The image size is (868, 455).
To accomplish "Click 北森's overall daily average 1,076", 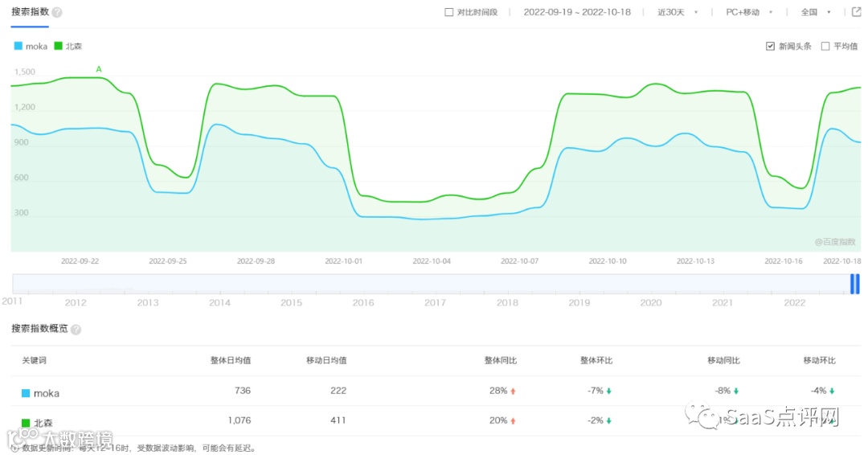I will [x=240, y=420].
